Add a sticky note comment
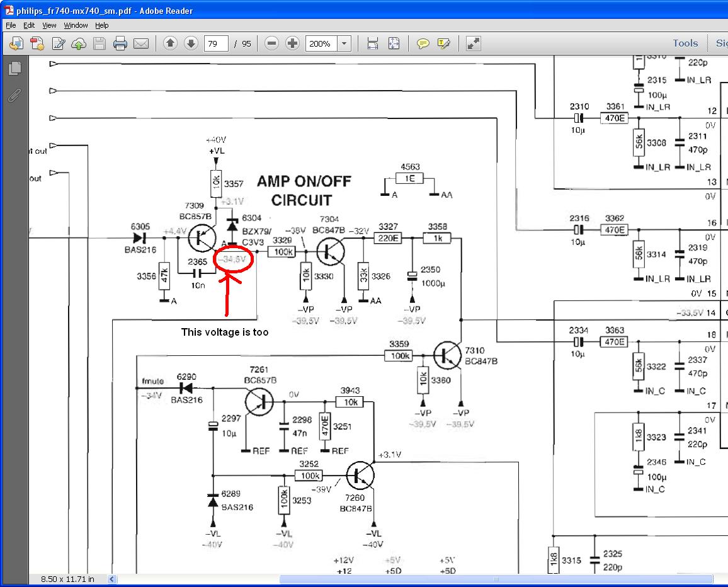Screen dimensions: 728x587 click(423, 43)
